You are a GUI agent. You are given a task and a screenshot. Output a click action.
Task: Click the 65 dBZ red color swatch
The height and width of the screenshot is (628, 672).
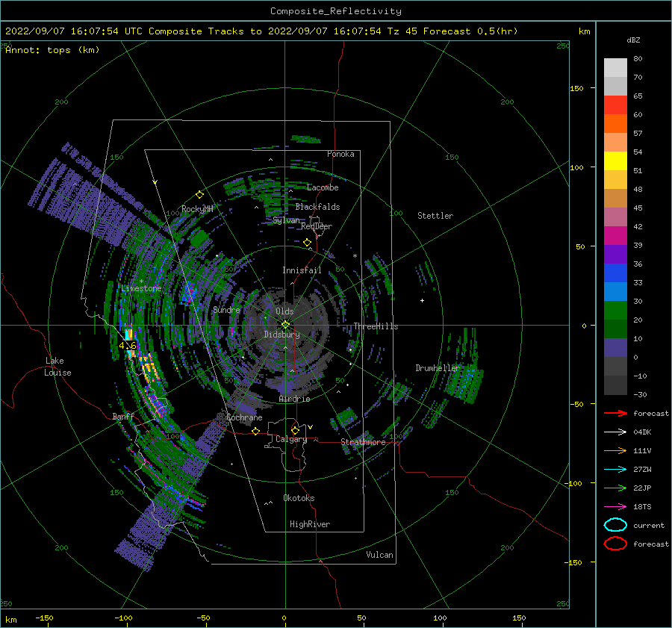point(615,105)
